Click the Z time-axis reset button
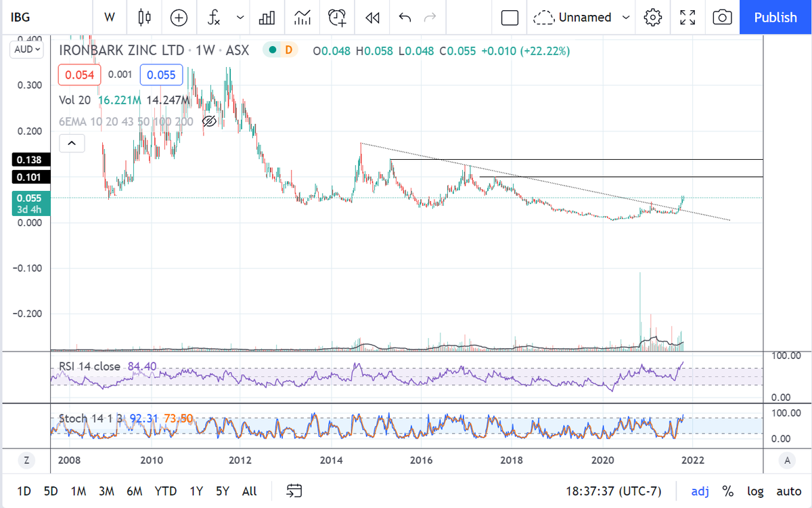812x508 pixels. pos(26,460)
